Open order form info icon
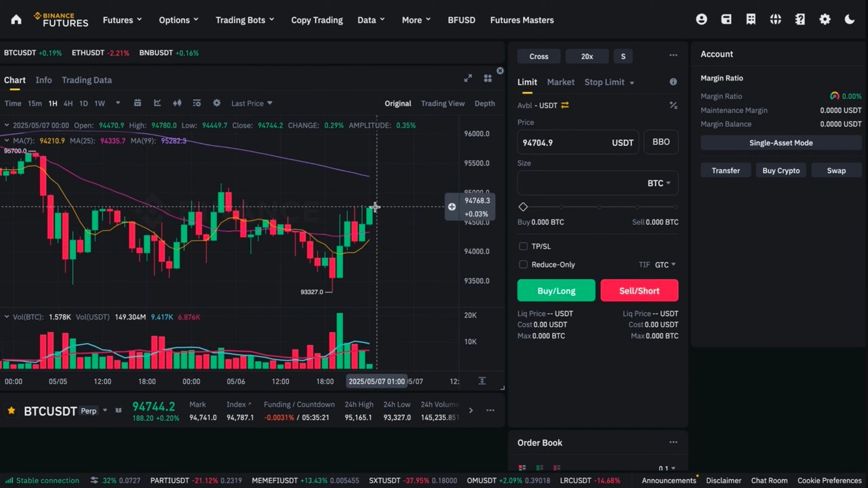Image resolution: width=868 pixels, height=488 pixels. [x=673, y=81]
